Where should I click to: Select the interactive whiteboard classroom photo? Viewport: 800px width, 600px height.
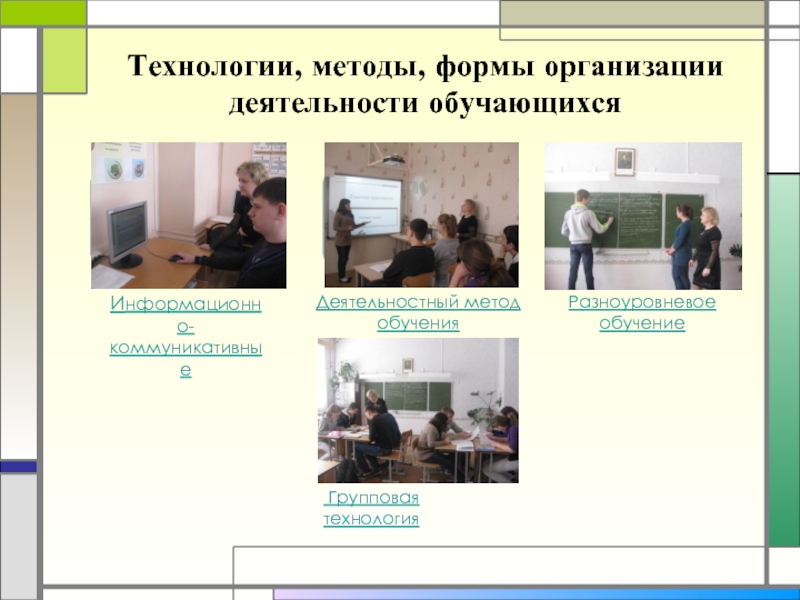(x=421, y=215)
